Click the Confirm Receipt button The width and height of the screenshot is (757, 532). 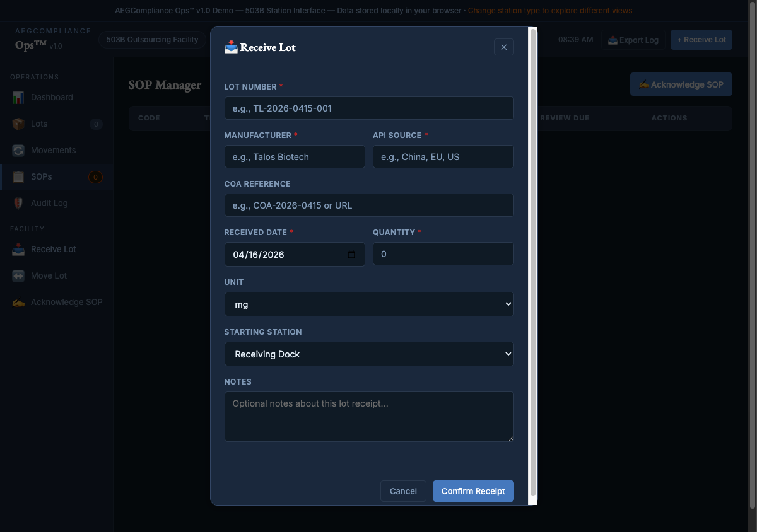(x=473, y=491)
